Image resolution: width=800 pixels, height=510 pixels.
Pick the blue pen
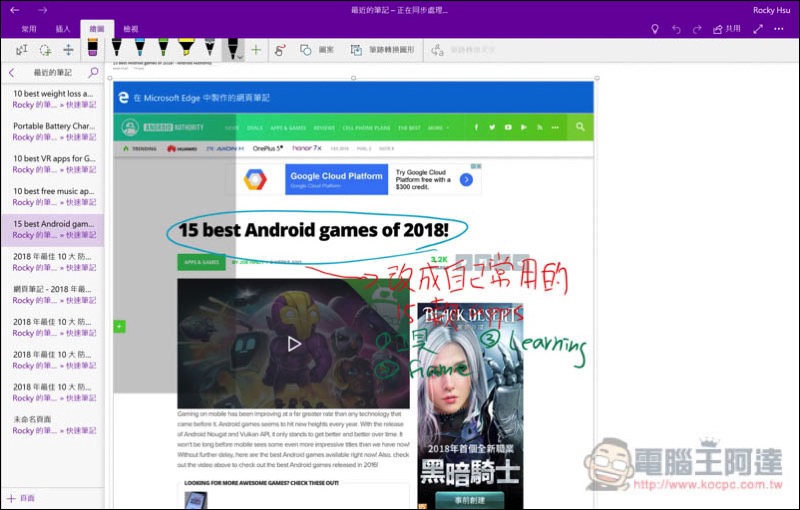[x=140, y=47]
